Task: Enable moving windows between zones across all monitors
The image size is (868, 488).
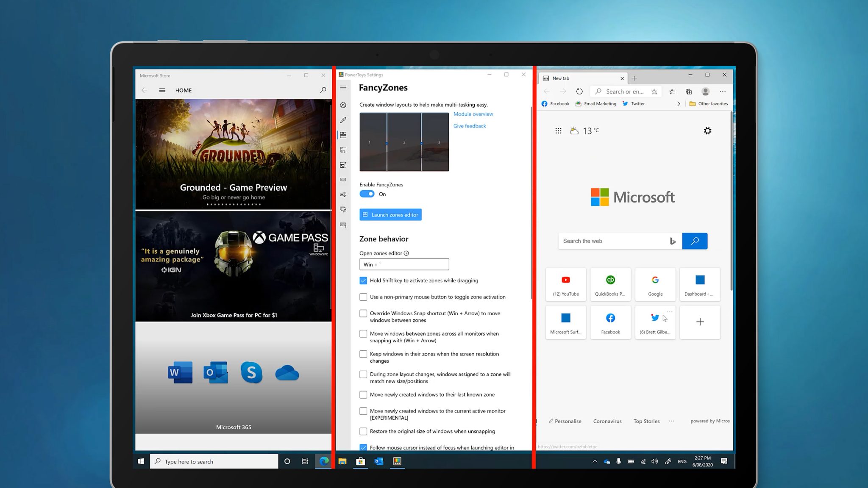Action: point(363,333)
